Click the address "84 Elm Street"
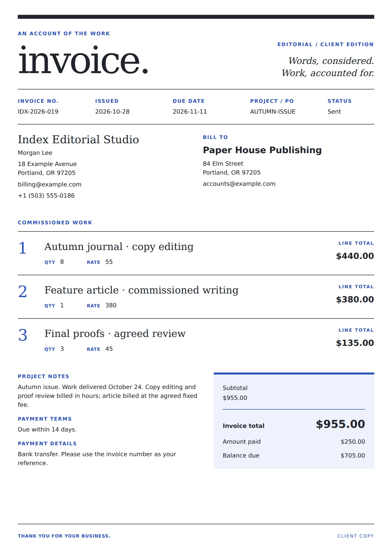This screenshot has width=392, height=555. coord(223,164)
